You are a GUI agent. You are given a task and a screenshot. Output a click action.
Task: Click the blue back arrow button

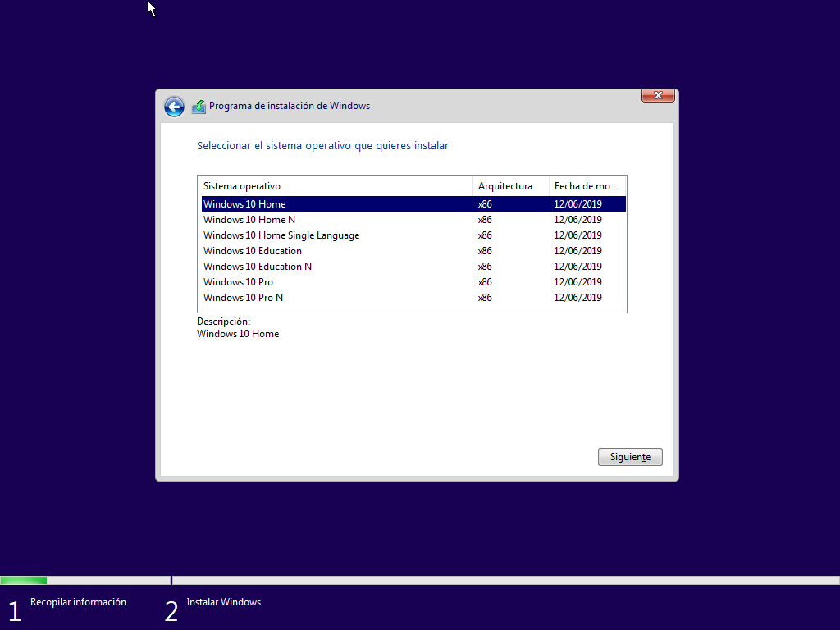point(174,107)
